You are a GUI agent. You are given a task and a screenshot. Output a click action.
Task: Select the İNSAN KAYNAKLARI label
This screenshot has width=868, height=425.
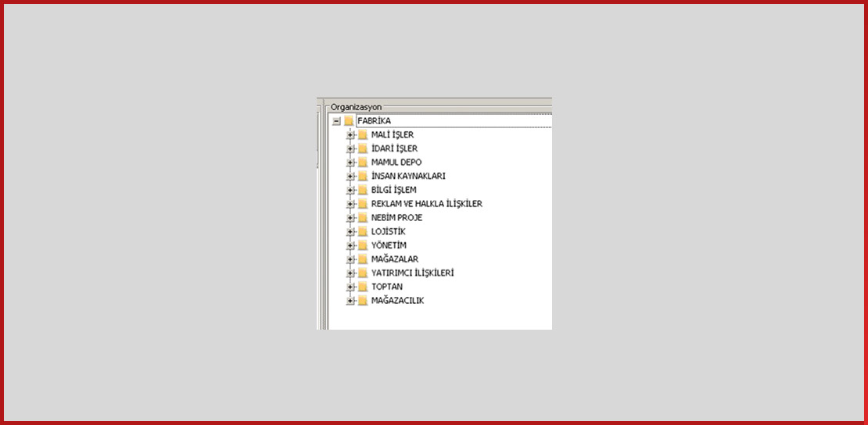pyautogui.click(x=408, y=176)
